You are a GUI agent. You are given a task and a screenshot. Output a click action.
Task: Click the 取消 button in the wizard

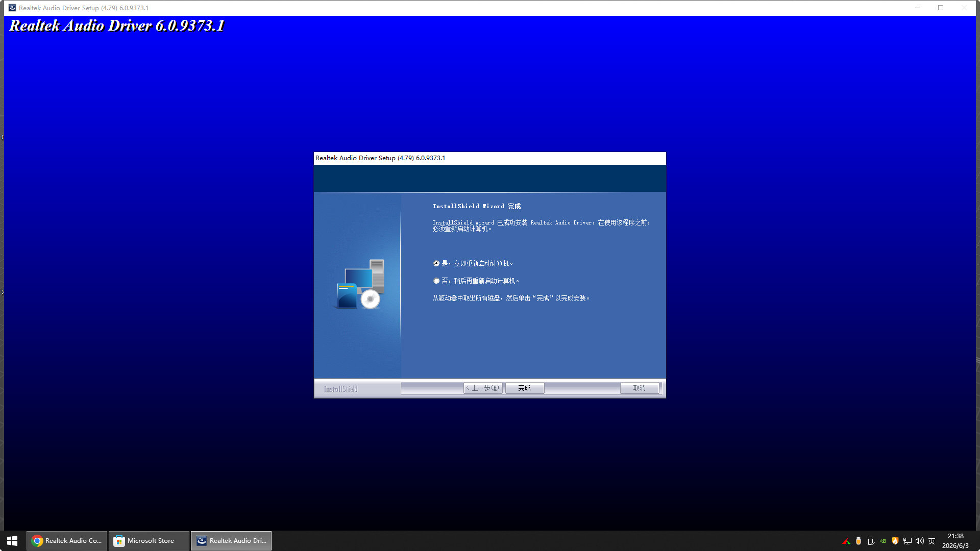click(639, 388)
